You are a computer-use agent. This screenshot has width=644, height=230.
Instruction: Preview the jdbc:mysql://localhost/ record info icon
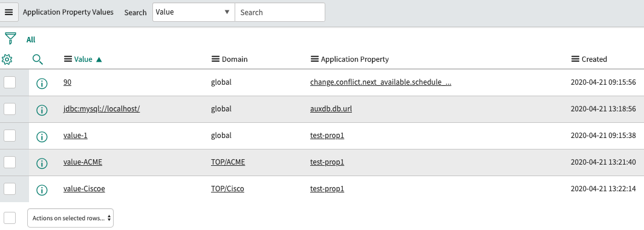42,110
